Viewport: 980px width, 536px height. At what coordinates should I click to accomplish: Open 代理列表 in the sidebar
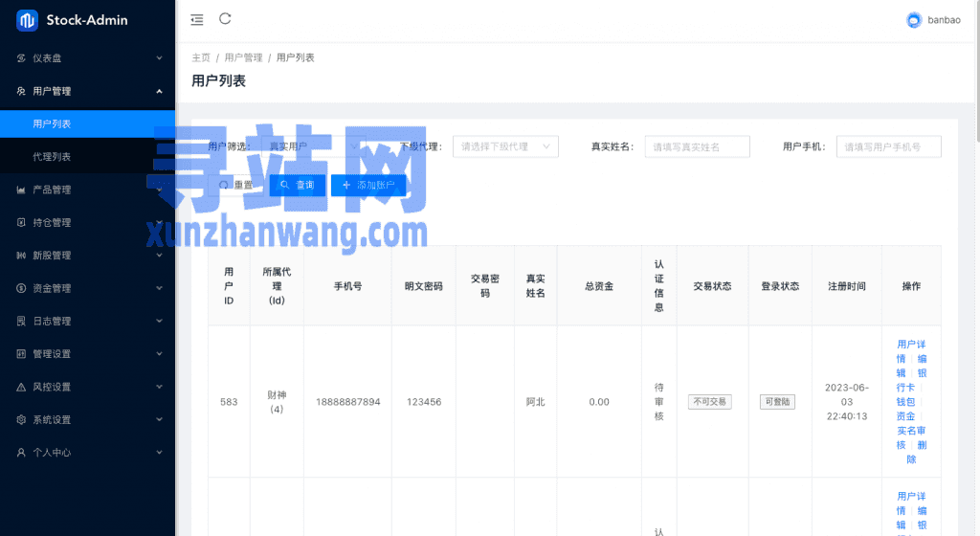tap(87, 157)
